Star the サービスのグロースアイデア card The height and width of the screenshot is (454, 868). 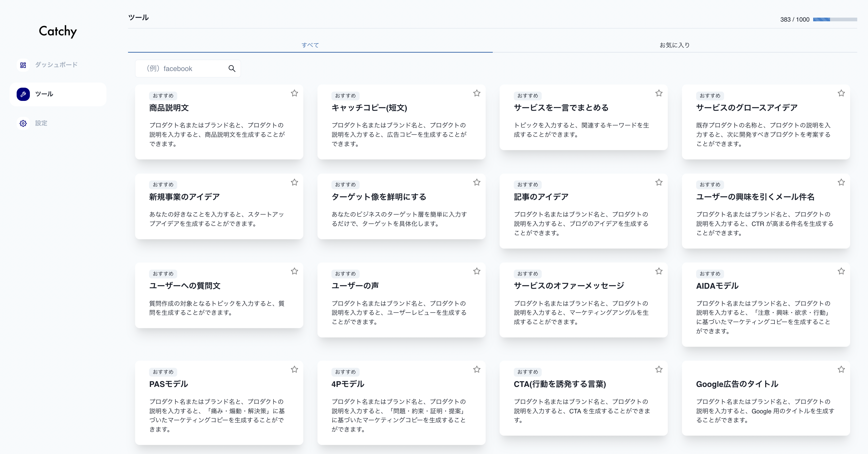(841, 93)
